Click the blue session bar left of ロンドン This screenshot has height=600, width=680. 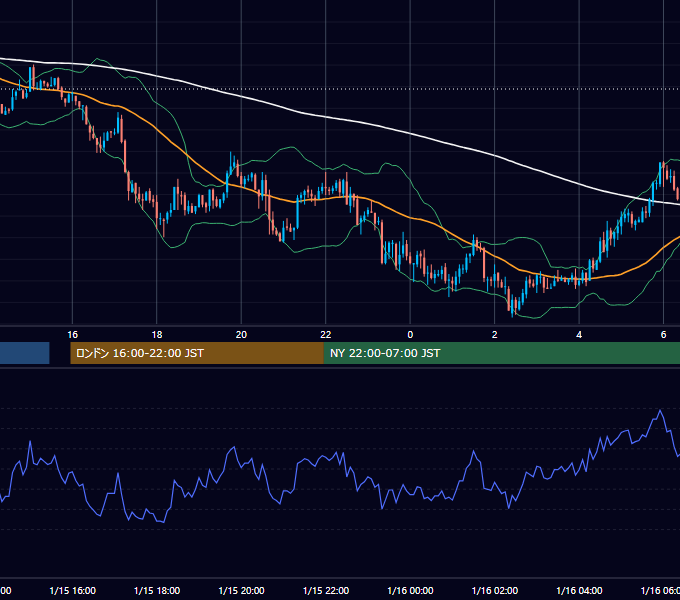(x=25, y=353)
